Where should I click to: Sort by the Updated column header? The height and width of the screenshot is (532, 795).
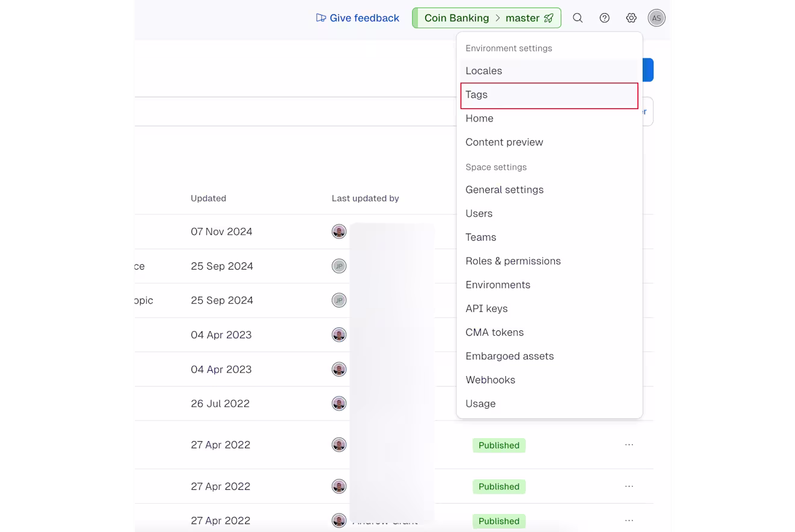[208, 199]
